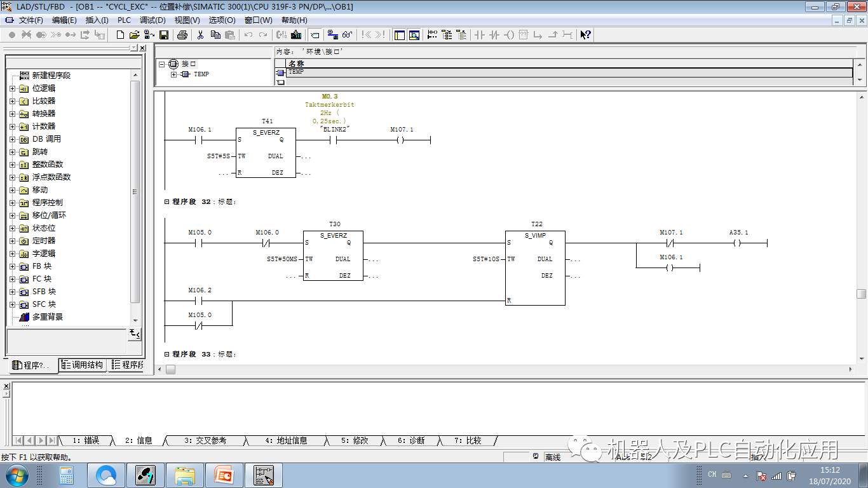Image resolution: width=868 pixels, height=488 pixels.
Task: Open calculator from Windows taskbar
Action: [x=67, y=475]
